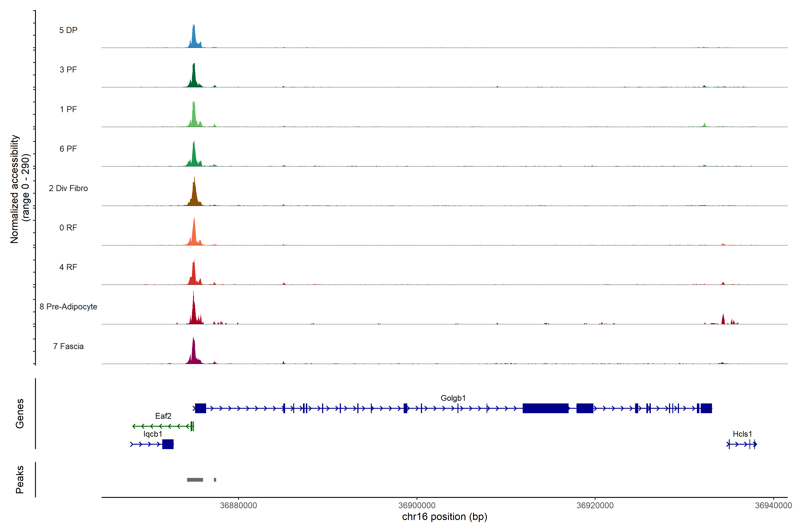Click the small gray peak marker

click(215, 480)
